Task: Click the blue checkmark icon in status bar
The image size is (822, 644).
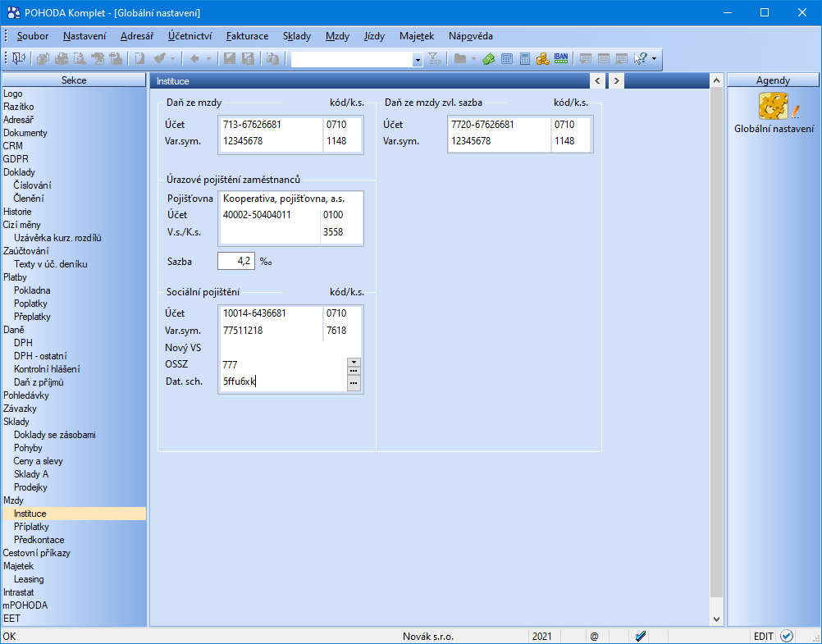Action: [642, 636]
